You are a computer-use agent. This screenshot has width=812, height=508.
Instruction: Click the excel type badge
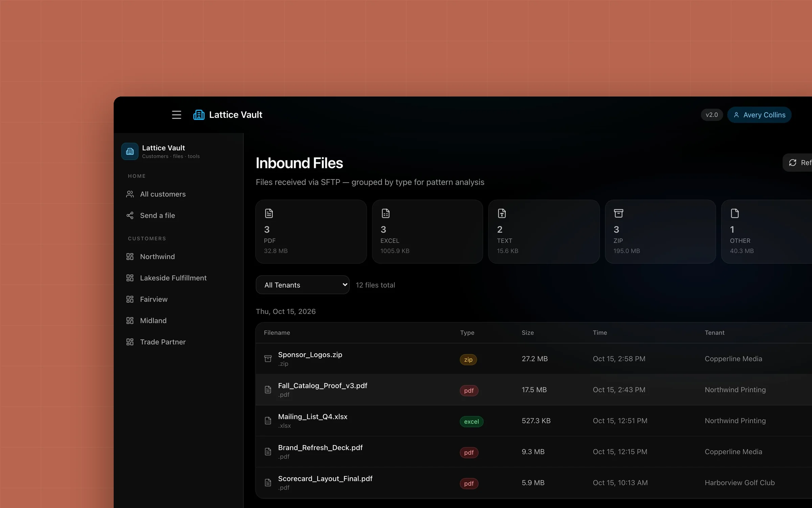[471, 421]
